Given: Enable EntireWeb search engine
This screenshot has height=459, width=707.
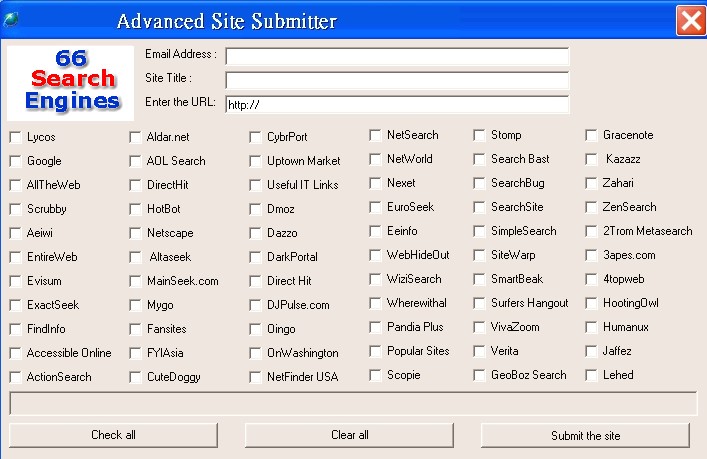Looking at the screenshot, I should [16, 257].
